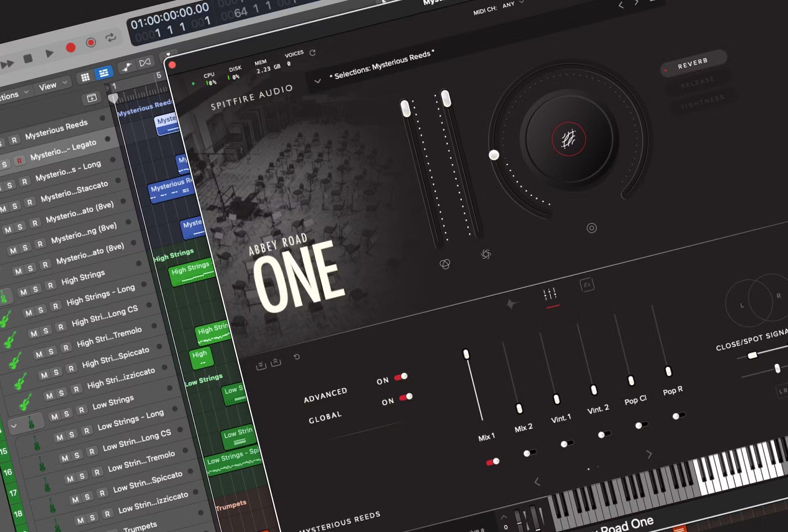Open the mixer faders tab icon
The image size is (788, 532).
click(x=550, y=294)
